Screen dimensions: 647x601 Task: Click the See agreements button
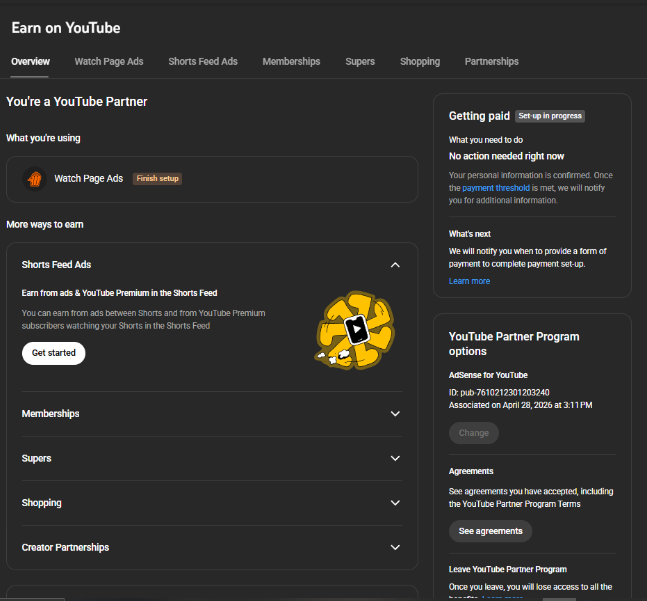coord(491,531)
